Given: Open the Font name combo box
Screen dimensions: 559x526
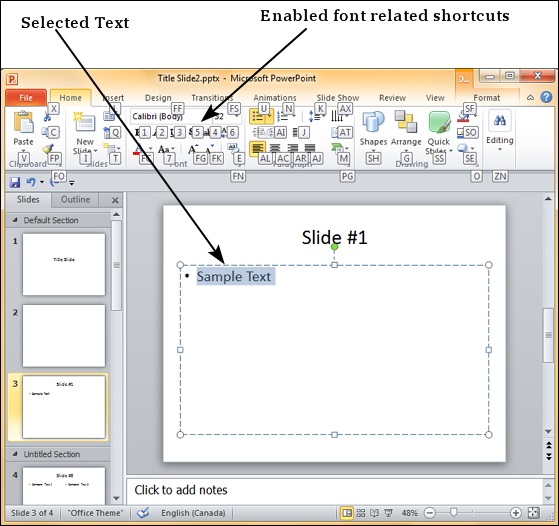Looking at the screenshot, I should (x=171, y=116).
